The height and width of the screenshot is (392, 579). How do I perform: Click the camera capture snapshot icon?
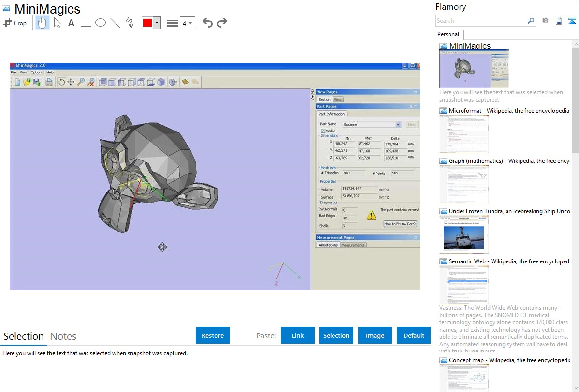click(x=545, y=21)
